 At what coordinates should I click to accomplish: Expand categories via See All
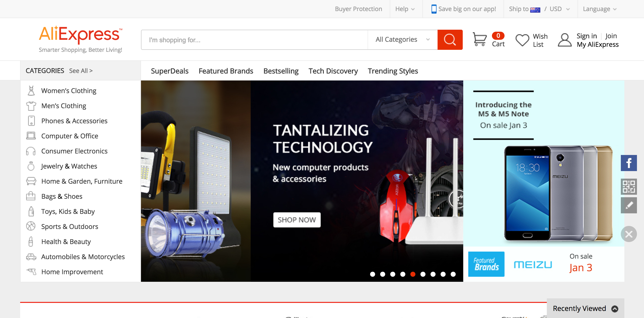(81, 71)
